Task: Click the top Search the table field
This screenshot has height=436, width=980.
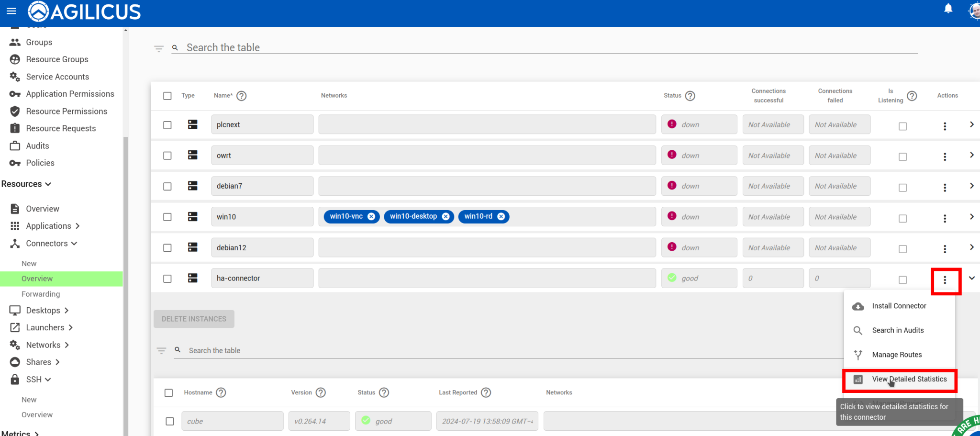Action: 550,47
